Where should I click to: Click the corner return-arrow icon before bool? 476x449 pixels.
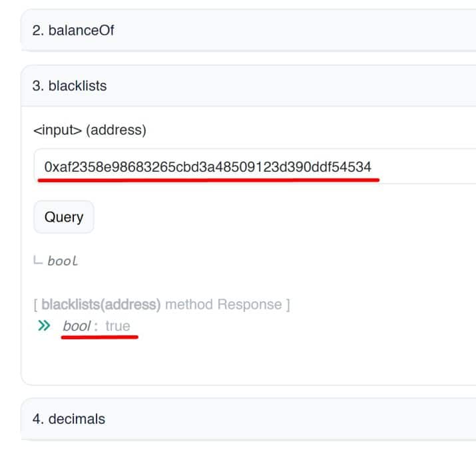coord(38,260)
